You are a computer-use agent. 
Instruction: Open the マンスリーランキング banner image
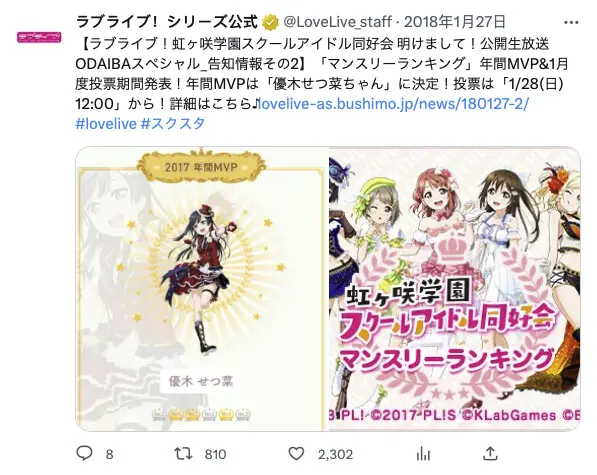tap(455, 289)
